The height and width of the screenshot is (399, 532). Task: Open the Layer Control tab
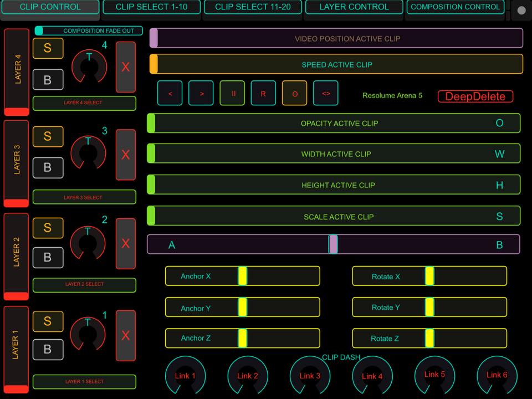click(x=354, y=7)
